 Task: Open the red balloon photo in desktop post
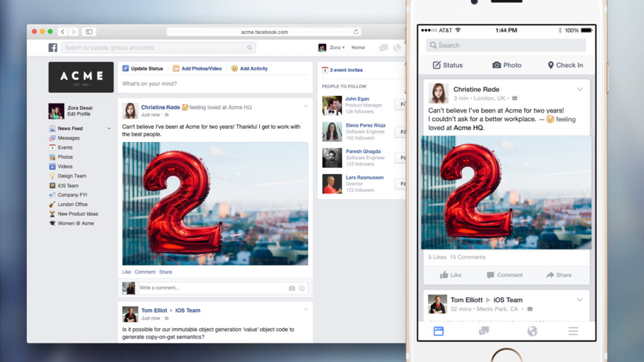[215, 204]
